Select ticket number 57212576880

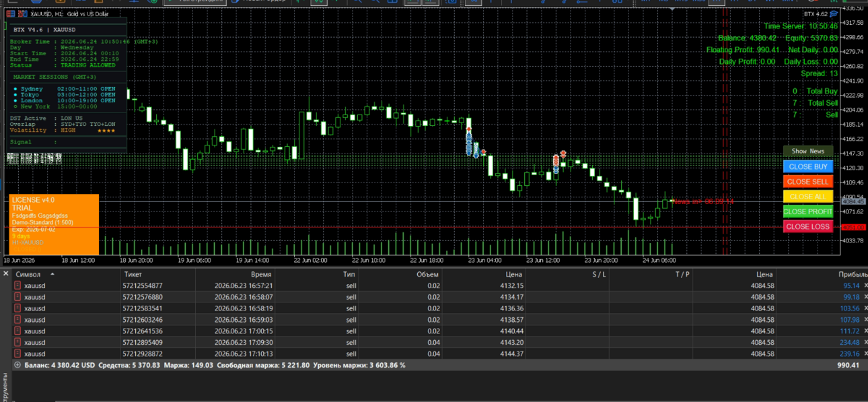click(143, 297)
